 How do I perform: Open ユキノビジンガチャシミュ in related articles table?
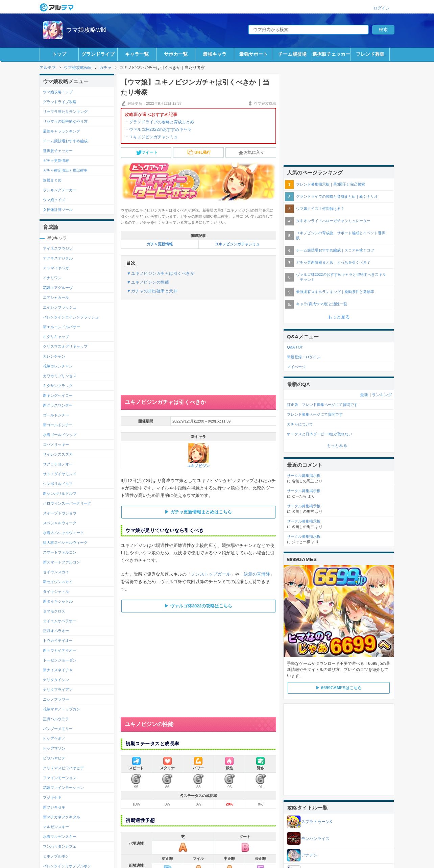point(237,244)
